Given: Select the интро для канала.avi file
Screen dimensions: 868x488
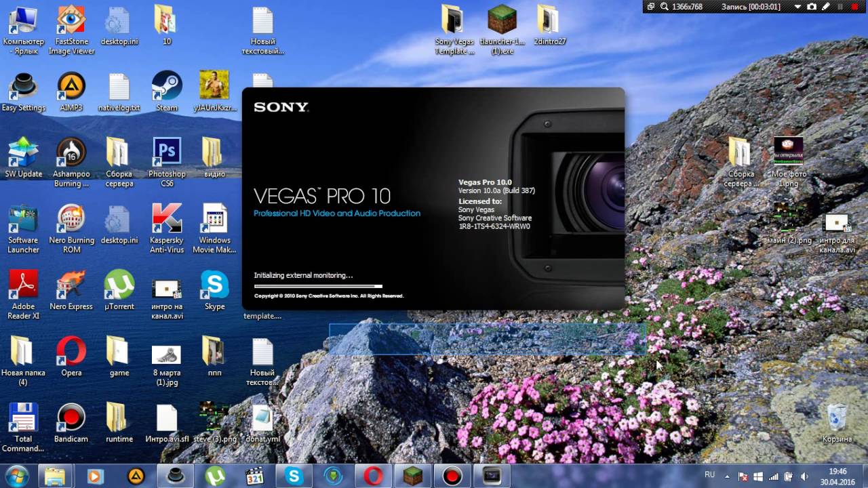Looking at the screenshot, I should point(837,234).
